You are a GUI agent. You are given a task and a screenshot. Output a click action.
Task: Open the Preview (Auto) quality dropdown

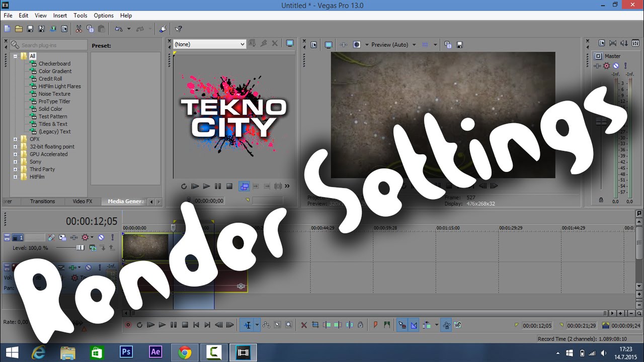[414, 45]
